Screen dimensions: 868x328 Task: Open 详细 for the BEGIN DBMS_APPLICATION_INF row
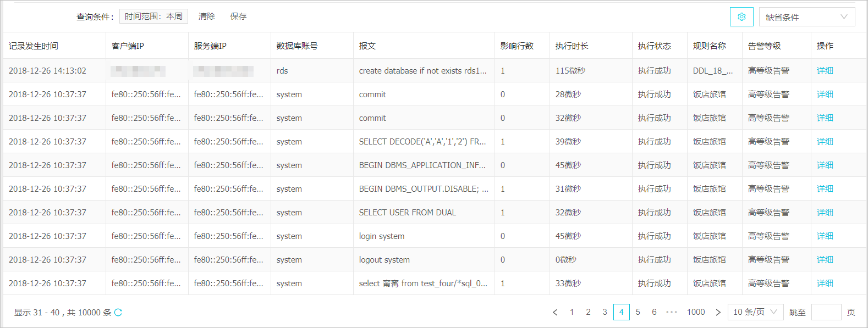[x=825, y=165]
